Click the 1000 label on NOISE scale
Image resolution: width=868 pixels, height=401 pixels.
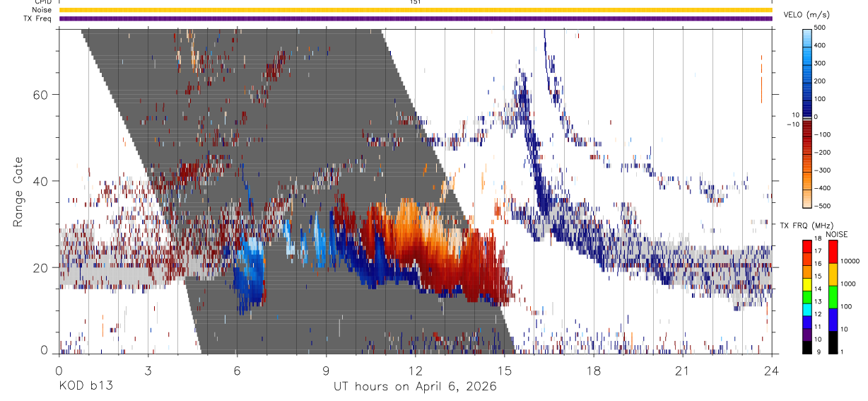pos(850,283)
